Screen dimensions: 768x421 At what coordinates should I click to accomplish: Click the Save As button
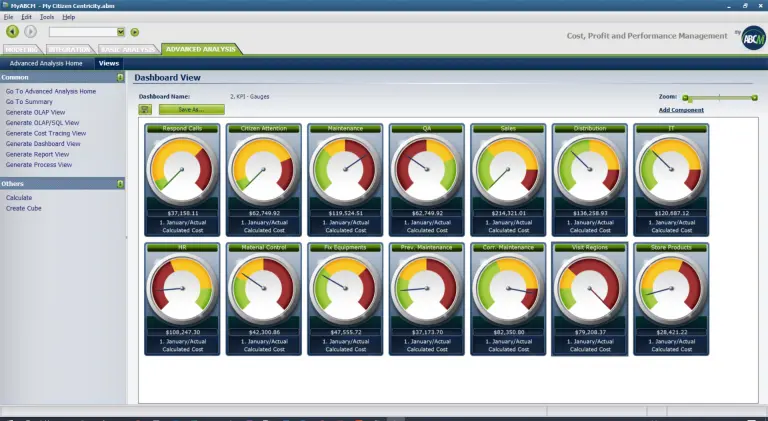pos(190,109)
